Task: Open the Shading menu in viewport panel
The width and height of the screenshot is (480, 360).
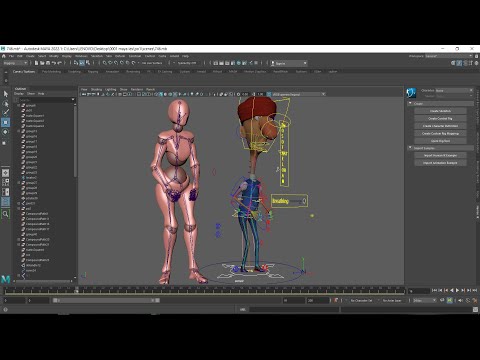Action: pos(96,89)
